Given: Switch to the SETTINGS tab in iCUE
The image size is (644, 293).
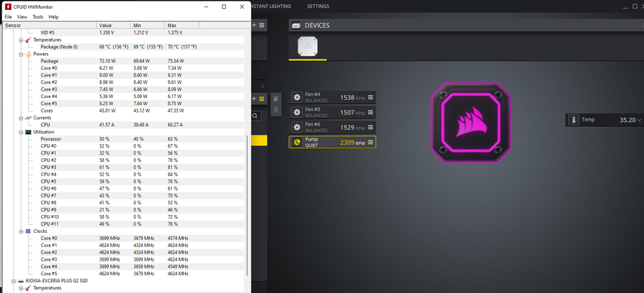Looking at the screenshot, I should tap(318, 6).
